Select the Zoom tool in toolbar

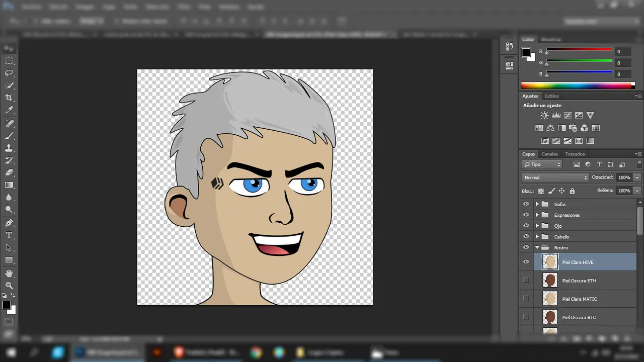pos(9,286)
